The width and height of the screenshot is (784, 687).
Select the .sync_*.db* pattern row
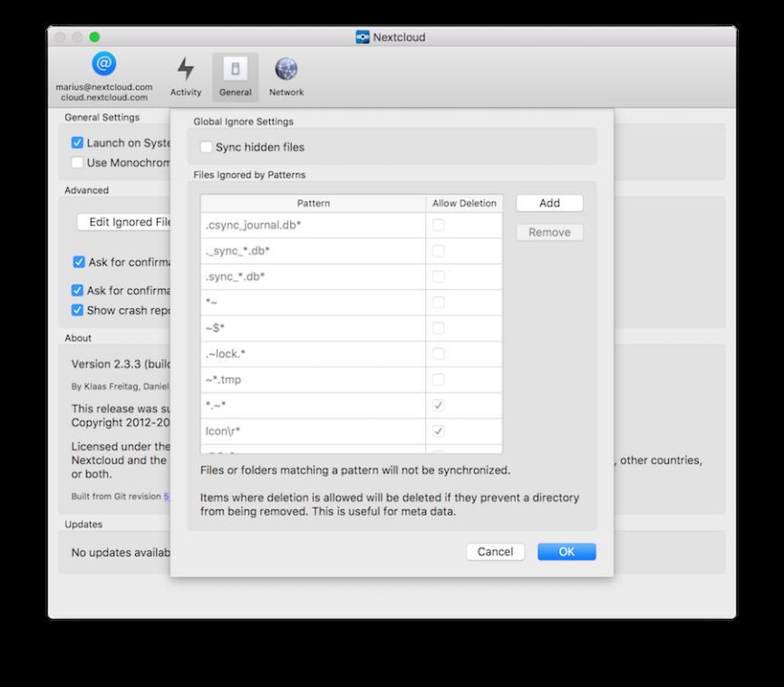click(x=313, y=276)
